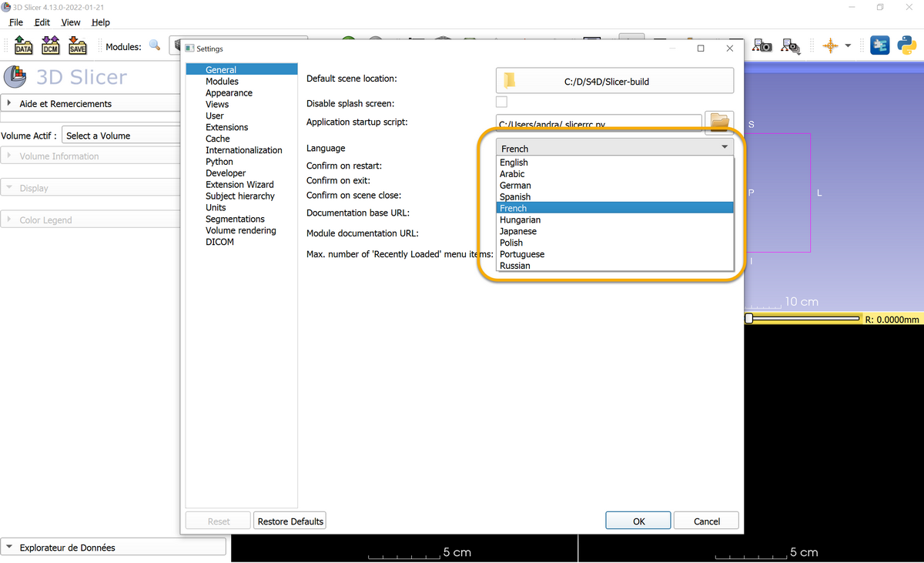This screenshot has height=563, width=924.
Task: Select Polish in the language list
Action: (x=615, y=243)
